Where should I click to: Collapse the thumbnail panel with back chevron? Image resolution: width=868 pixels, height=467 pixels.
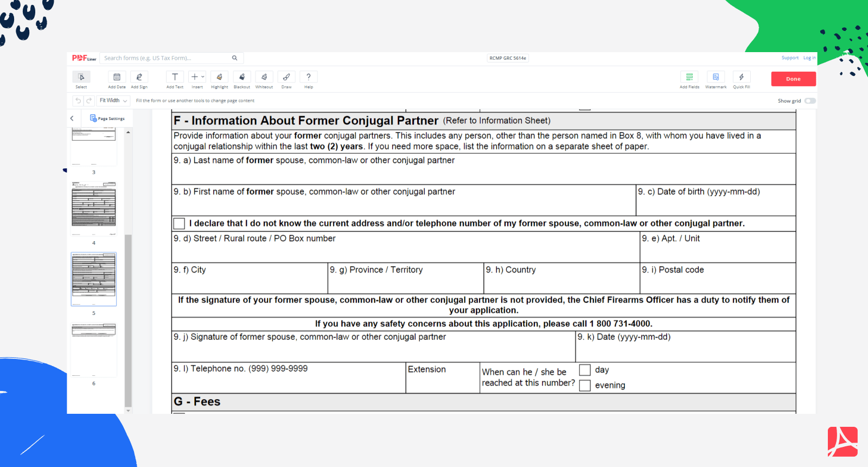tap(72, 118)
